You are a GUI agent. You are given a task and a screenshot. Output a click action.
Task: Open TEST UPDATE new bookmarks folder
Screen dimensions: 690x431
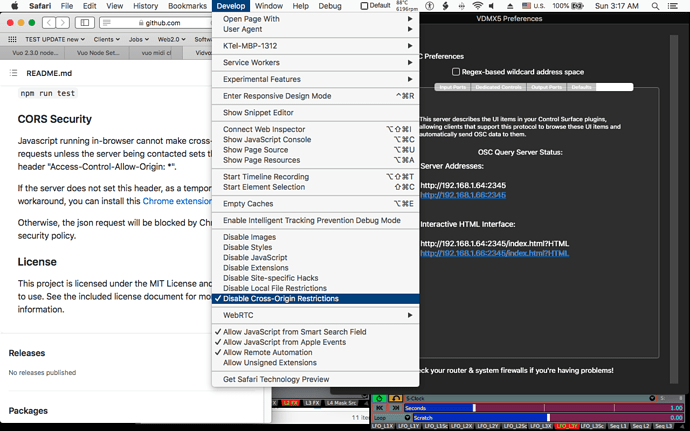click(55, 39)
